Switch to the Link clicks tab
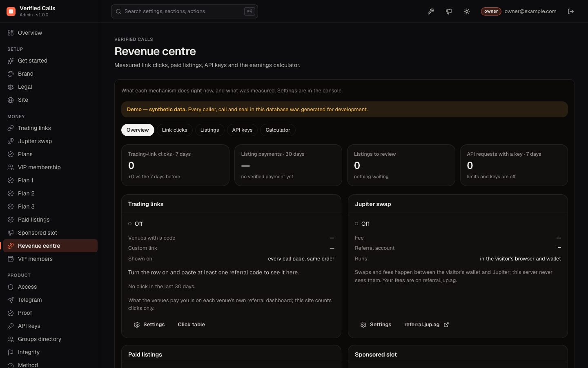This screenshot has height=368, width=588. [x=174, y=130]
